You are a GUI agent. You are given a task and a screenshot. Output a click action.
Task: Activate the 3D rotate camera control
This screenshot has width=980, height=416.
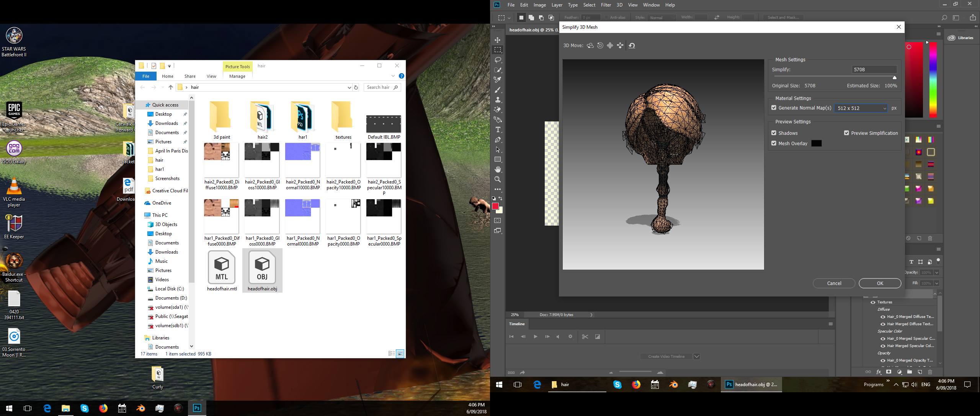590,45
